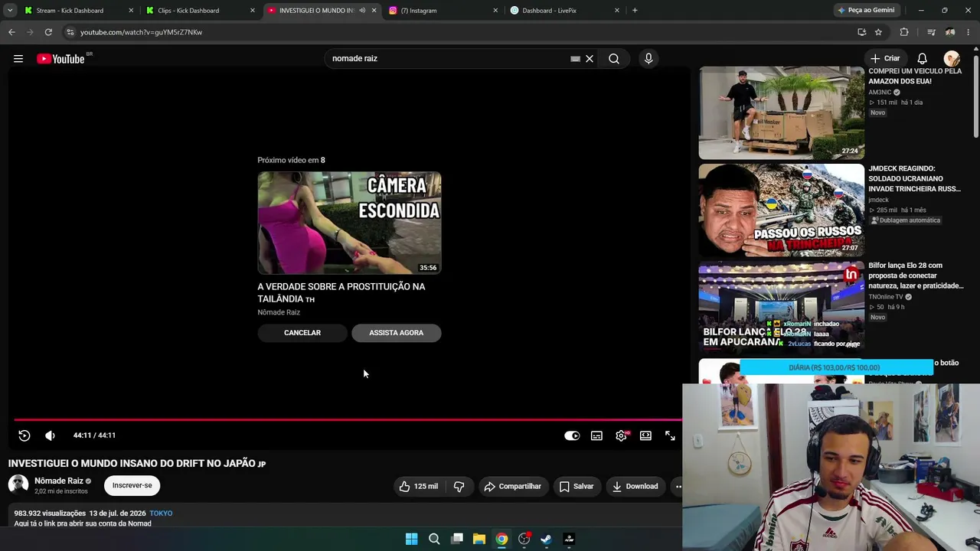Switch to the Dashboard - LivePix tab
The width and height of the screenshot is (980, 551).
[564, 11]
